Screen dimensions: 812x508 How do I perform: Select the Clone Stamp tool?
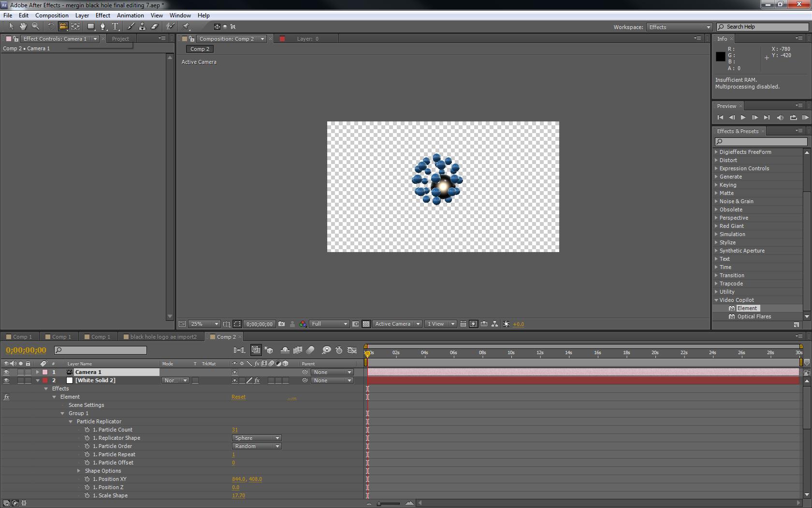[142, 27]
